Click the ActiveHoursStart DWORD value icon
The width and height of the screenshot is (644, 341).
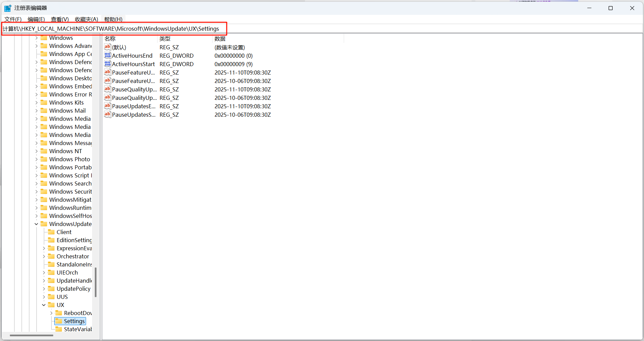click(107, 64)
